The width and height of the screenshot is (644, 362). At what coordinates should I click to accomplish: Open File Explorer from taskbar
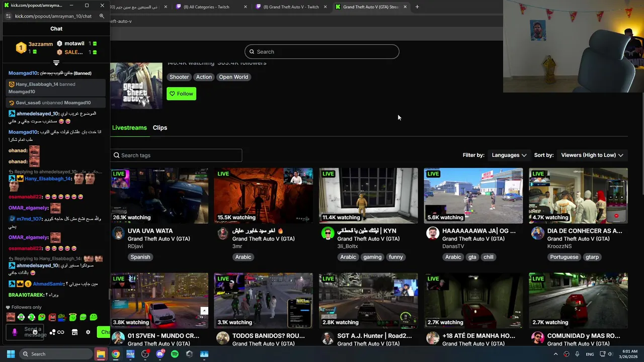[101, 354]
